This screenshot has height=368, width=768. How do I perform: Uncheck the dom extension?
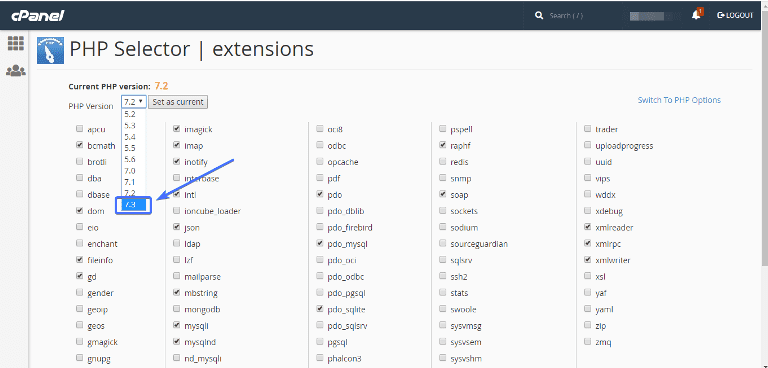79,211
